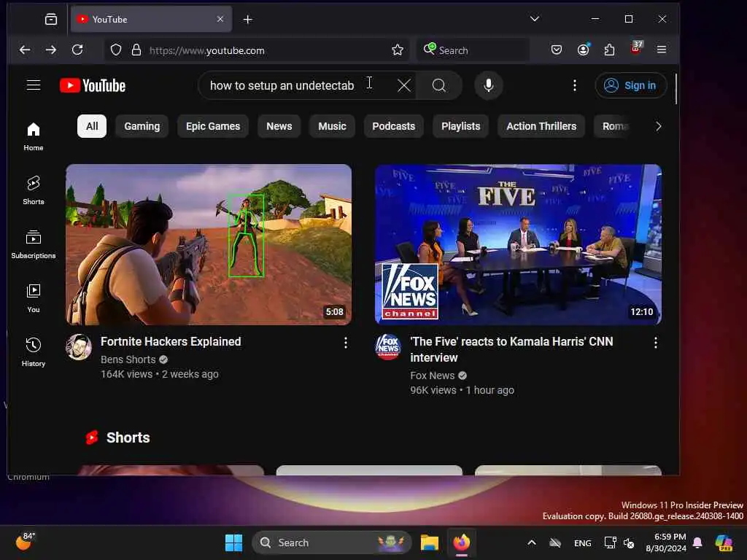
Task: Open Copilot preview icon in the taskbar
Action: tap(724, 542)
